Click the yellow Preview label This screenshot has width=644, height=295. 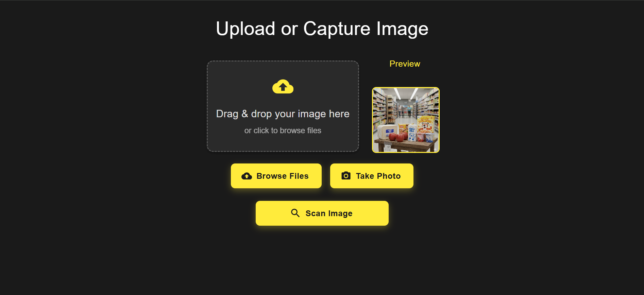(405, 64)
